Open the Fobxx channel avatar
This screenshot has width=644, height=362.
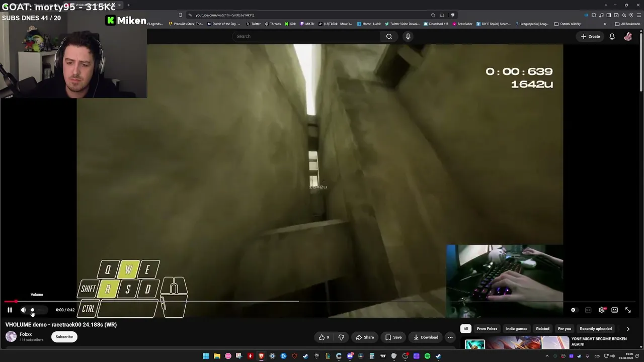click(x=11, y=337)
